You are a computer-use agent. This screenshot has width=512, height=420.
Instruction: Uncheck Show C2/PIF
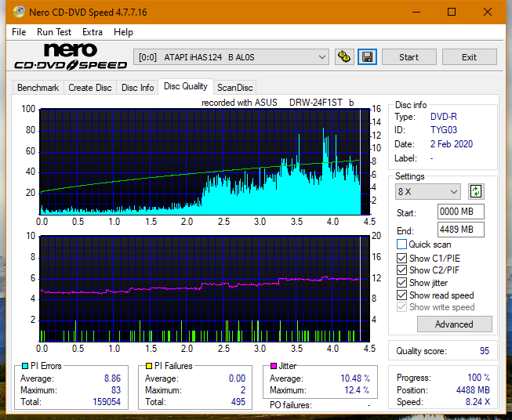[x=401, y=270]
